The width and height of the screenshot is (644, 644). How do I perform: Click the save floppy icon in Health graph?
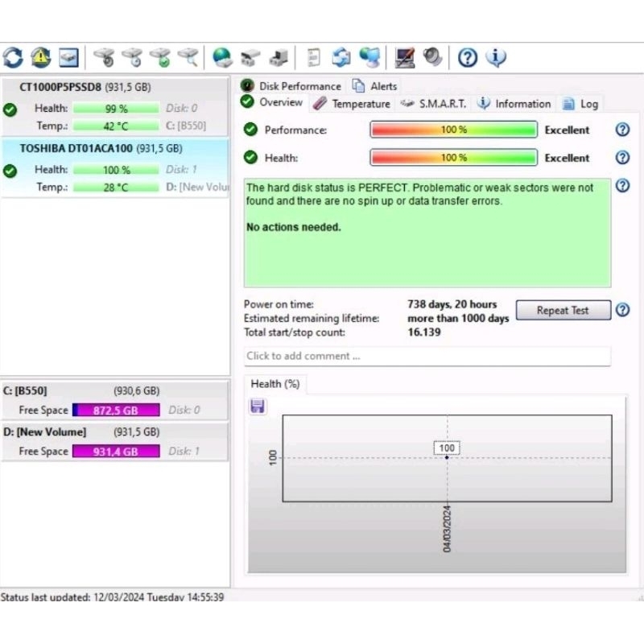pyautogui.click(x=258, y=407)
